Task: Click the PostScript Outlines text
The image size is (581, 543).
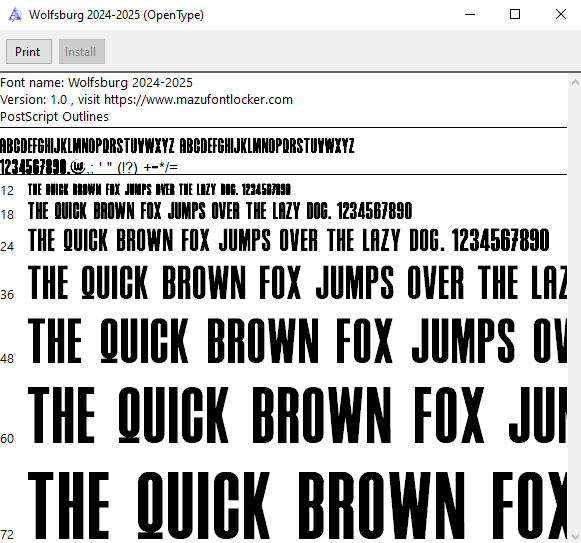Action: coord(54,116)
